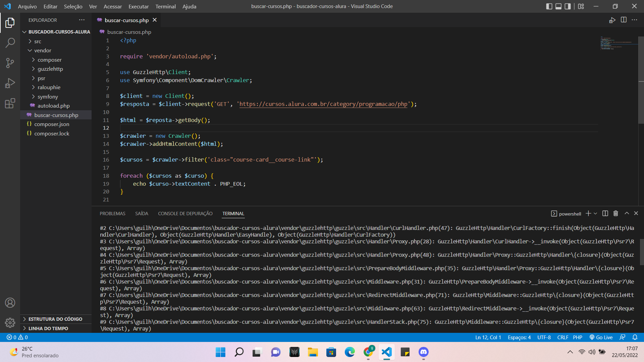The image size is (644, 362).
Task: Change indentation Espaços: 4
Action: coord(519,337)
